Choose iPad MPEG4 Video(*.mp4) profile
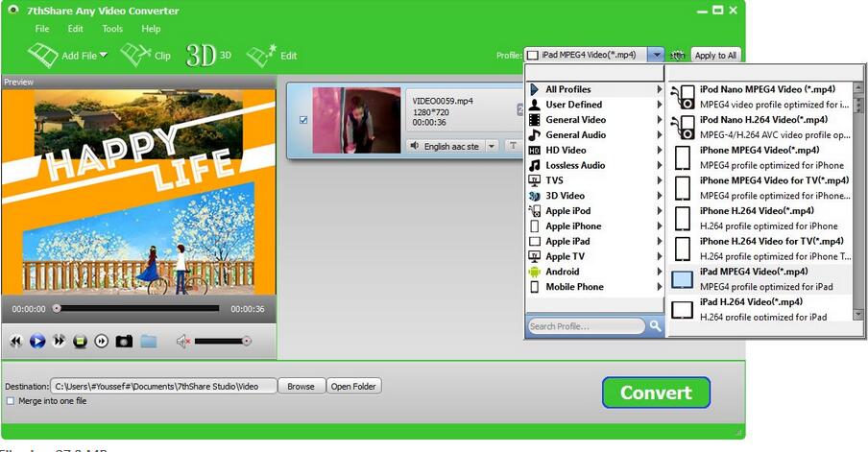This screenshot has width=868, height=452. pos(759,279)
